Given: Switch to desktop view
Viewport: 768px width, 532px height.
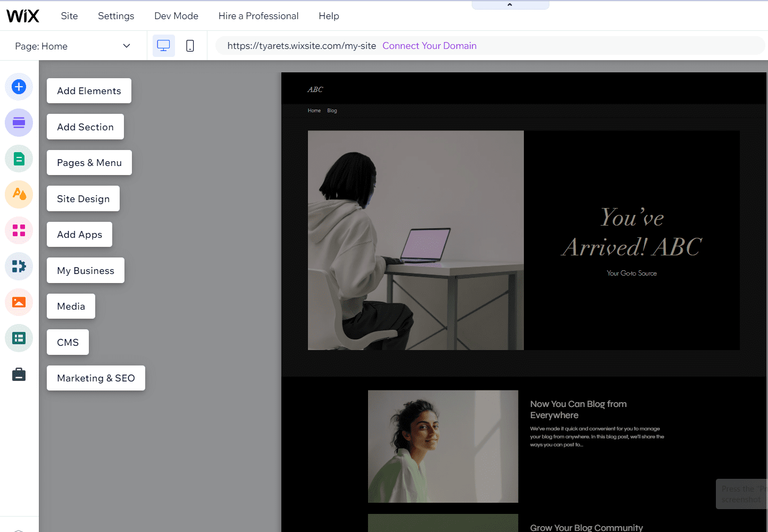Looking at the screenshot, I should (x=163, y=46).
